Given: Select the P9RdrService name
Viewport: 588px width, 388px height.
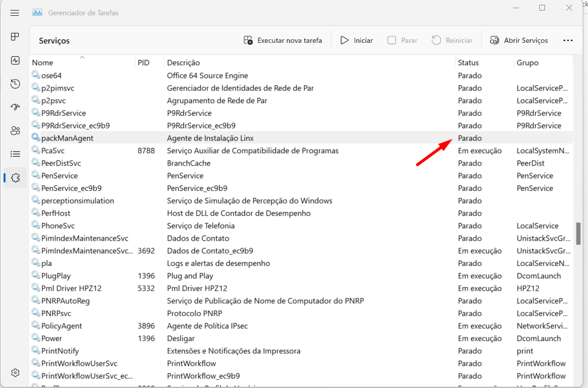Looking at the screenshot, I should tap(64, 113).
